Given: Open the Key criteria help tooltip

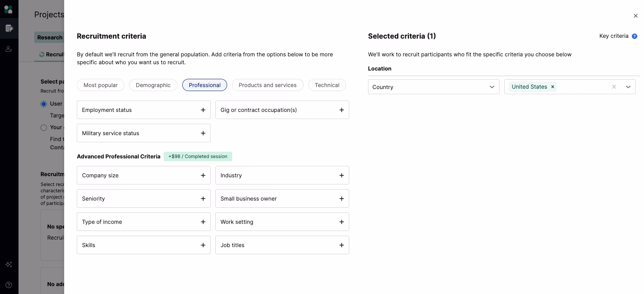Looking at the screenshot, I should (635, 36).
